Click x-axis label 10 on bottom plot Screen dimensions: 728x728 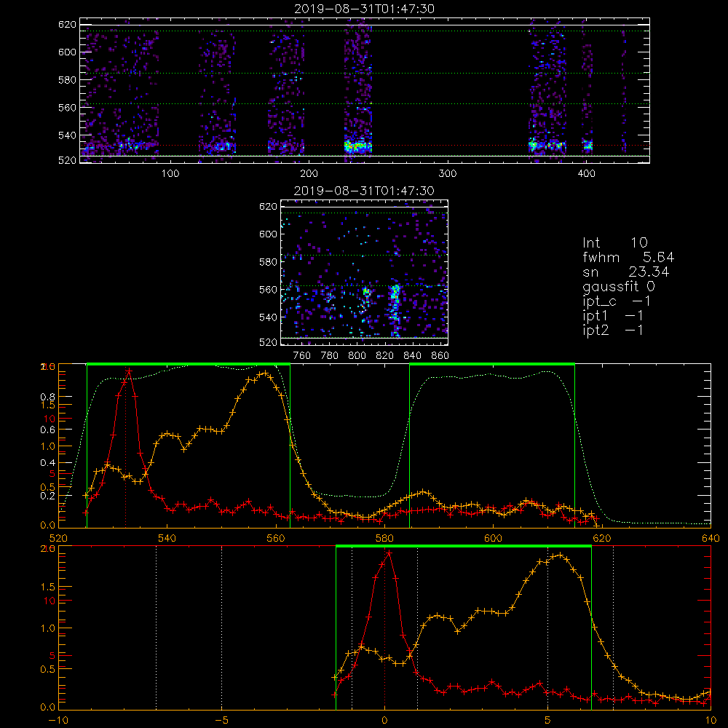711,721
